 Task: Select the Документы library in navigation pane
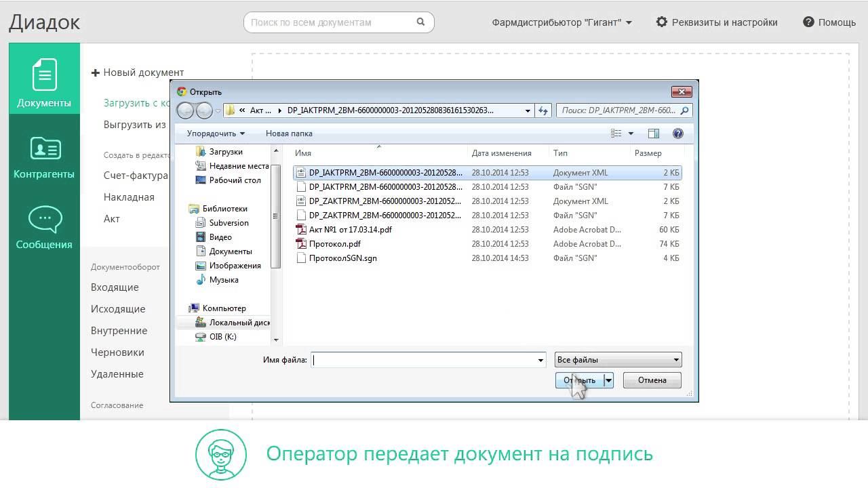click(x=224, y=251)
